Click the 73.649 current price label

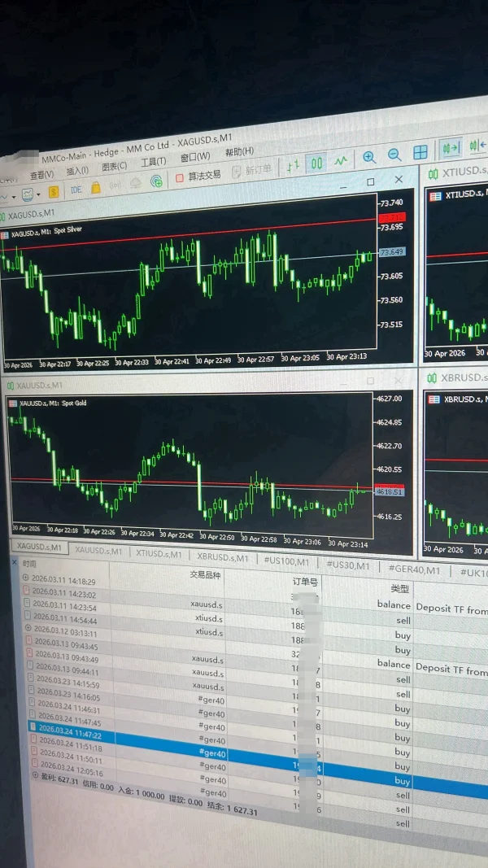pos(392,252)
